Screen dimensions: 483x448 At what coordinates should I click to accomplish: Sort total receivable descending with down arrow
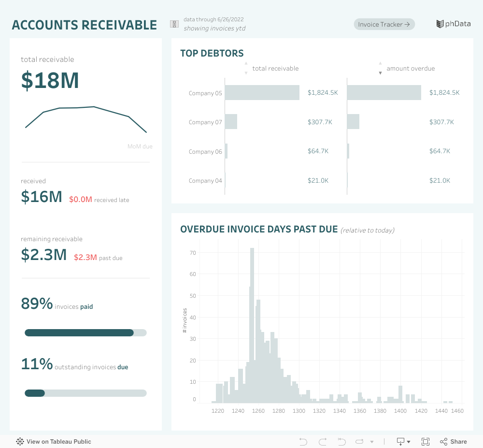click(246, 73)
